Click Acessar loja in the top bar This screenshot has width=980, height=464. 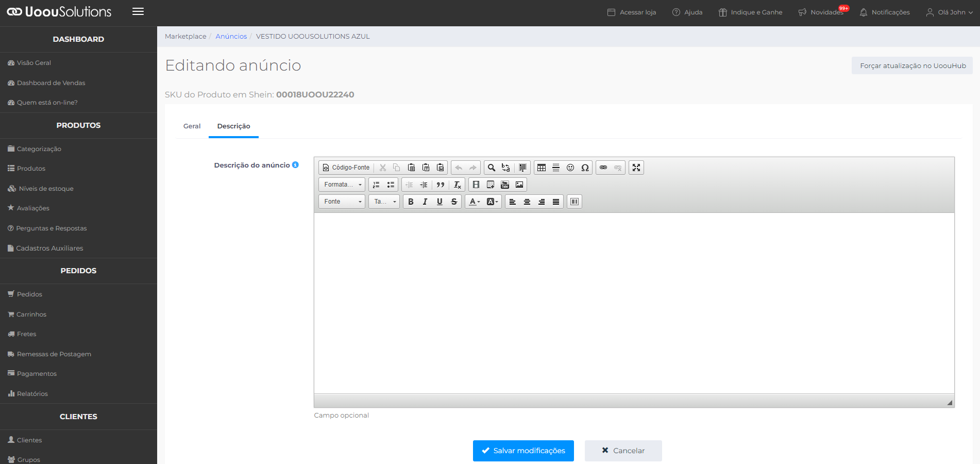point(632,12)
